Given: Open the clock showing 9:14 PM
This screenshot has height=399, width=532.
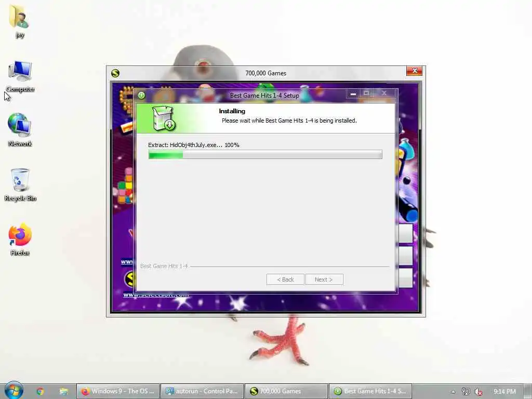Looking at the screenshot, I should (504, 392).
